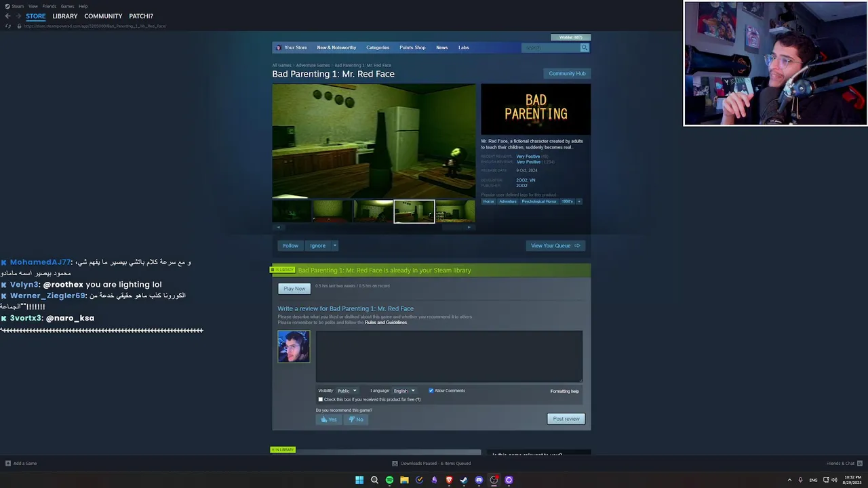Open the Formatting help link
This screenshot has height=488, width=868.
pyautogui.click(x=565, y=391)
